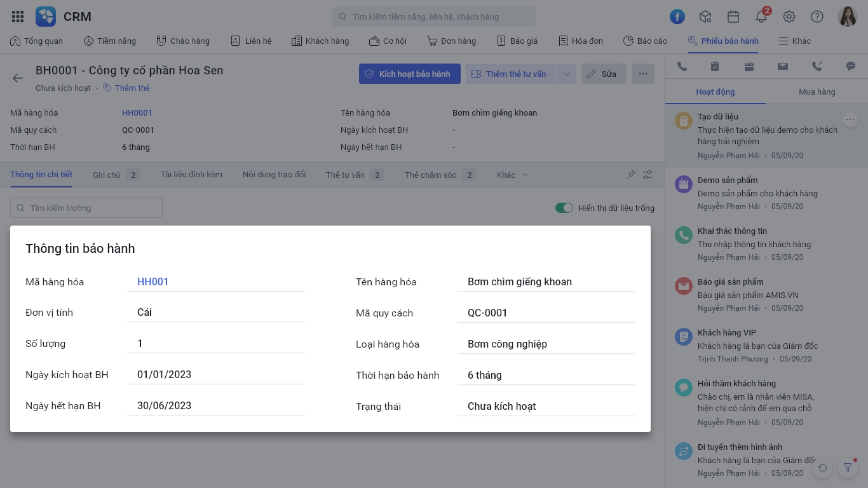Screen dimensions: 868x488
Task: Open the Khác menu in top navigation
Action: tap(794, 41)
